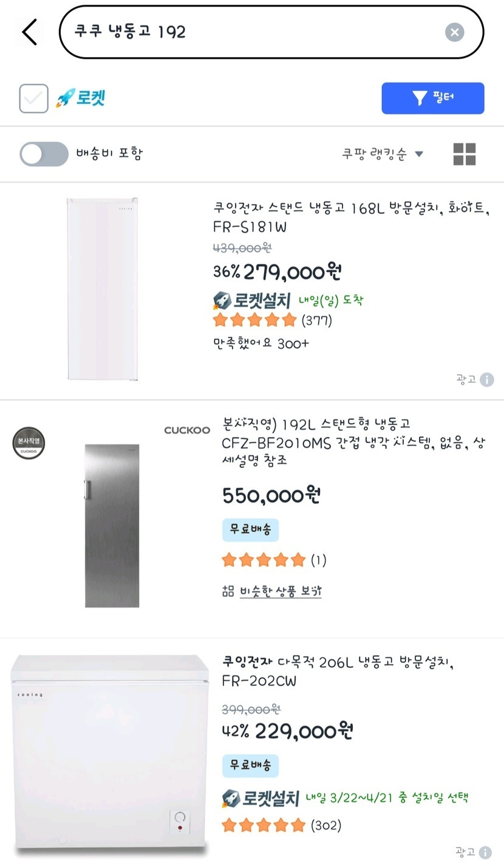This screenshot has height=866, width=504.
Task: Open the filter button
Action: 432,98
